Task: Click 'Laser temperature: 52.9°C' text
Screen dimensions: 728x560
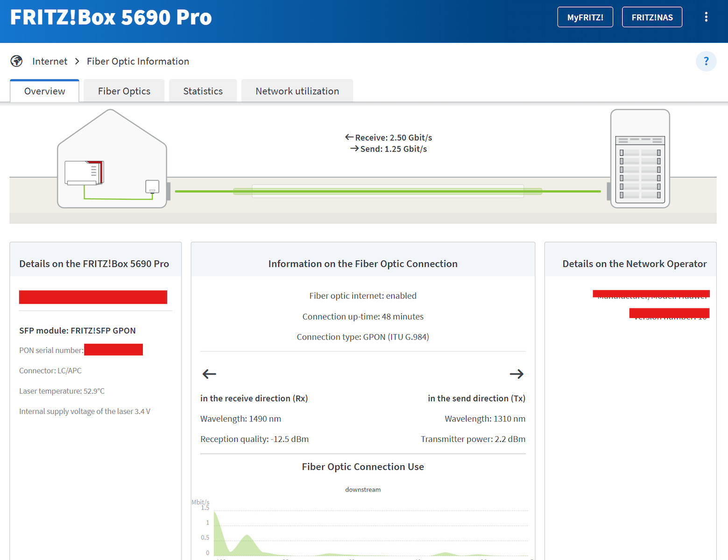Action: pos(62,391)
